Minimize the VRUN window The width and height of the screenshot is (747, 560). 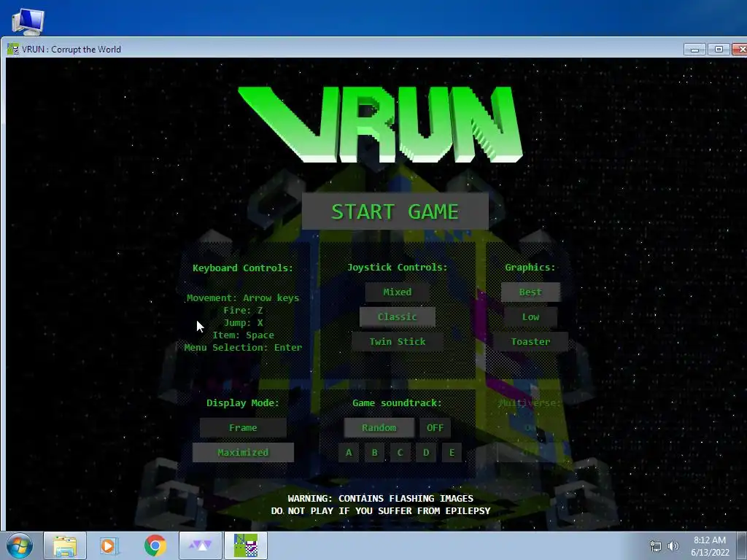(694, 49)
